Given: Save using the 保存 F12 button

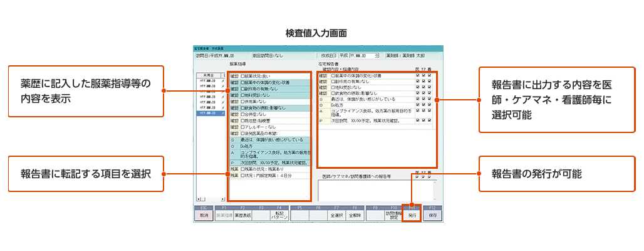Looking at the screenshot, I should pyautogui.click(x=432, y=214).
